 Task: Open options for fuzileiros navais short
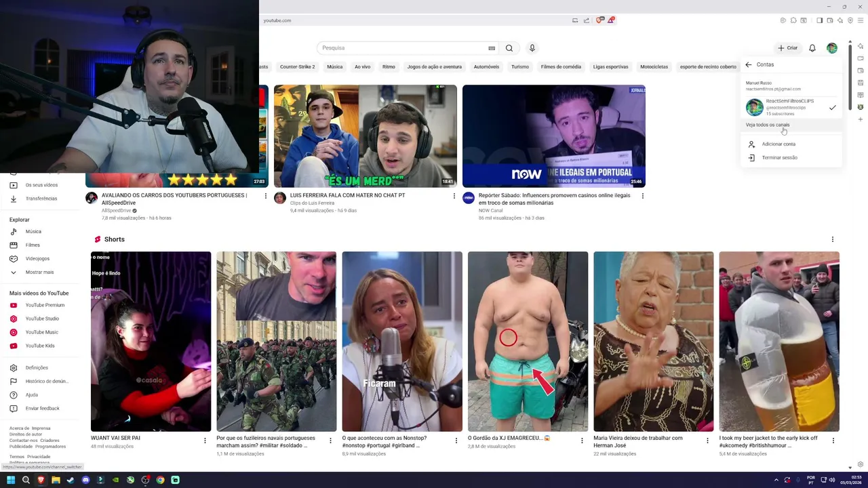[330, 441]
